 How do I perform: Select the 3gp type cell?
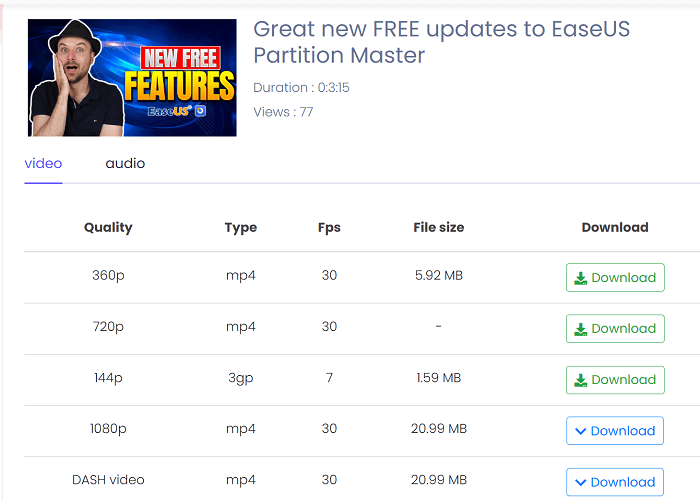point(241,379)
